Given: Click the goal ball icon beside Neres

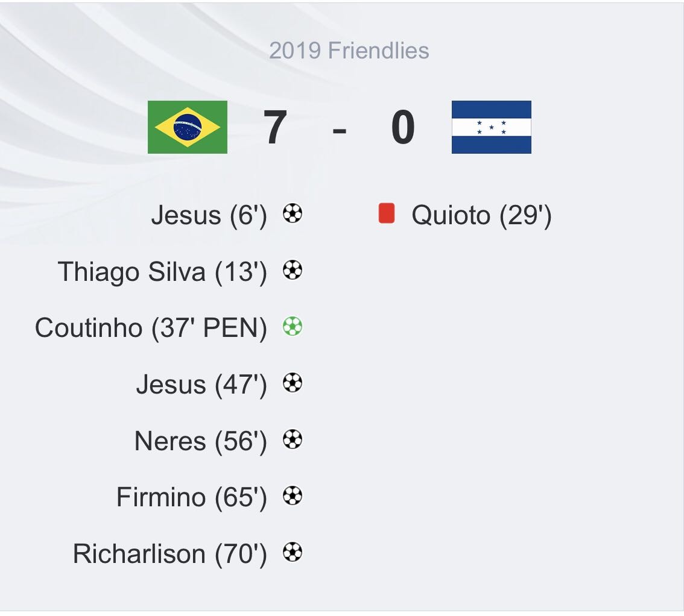Looking at the screenshot, I should coord(293,439).
